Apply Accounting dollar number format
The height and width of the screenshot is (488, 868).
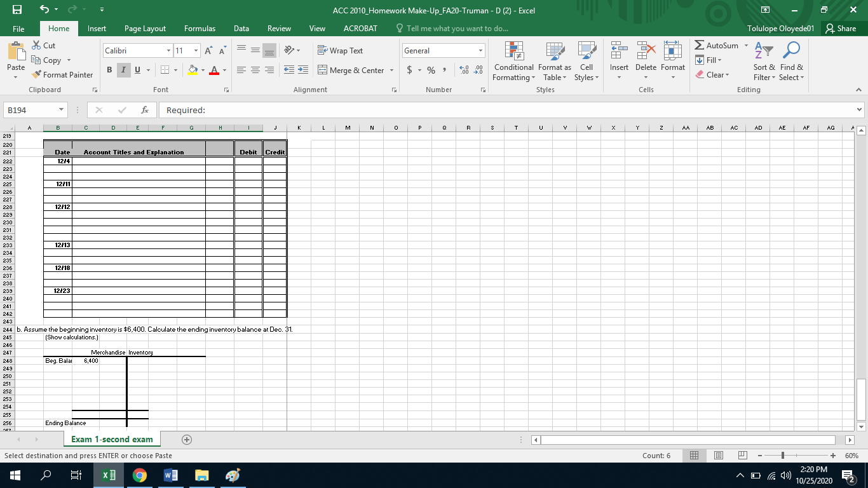click(x=409, y=71)
